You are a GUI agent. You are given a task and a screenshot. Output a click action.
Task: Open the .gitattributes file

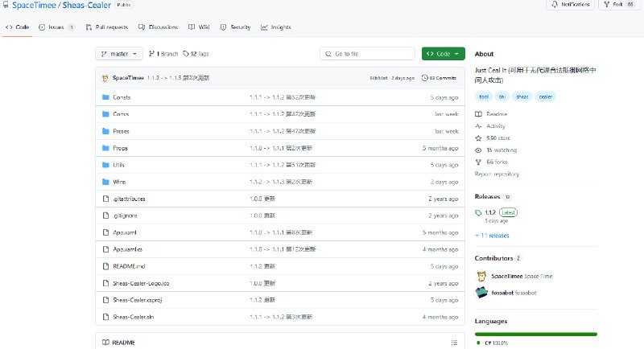tap(130, 199)
